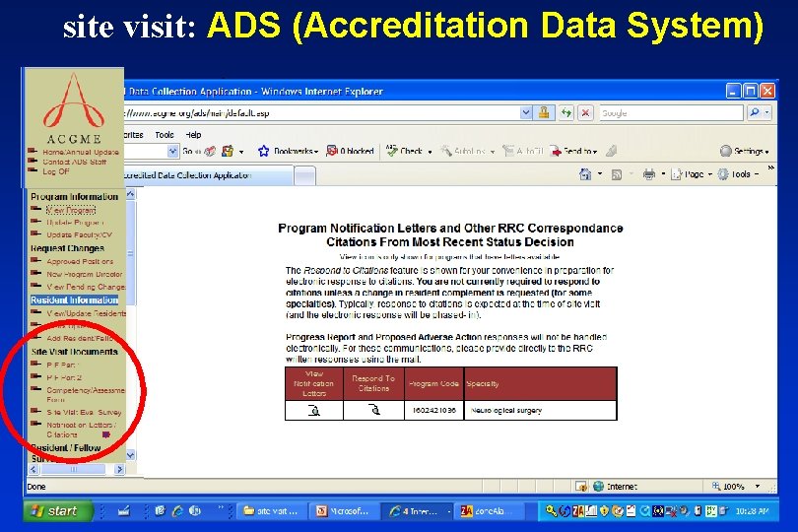This screenshot has width=798, height=532.
Task: Expand the Check dropdown arrow
Action: (x=431, y=152)
